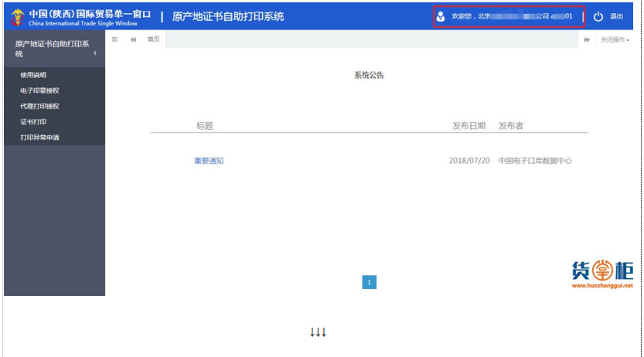Open the 关闭操作 dropdown

615,39
